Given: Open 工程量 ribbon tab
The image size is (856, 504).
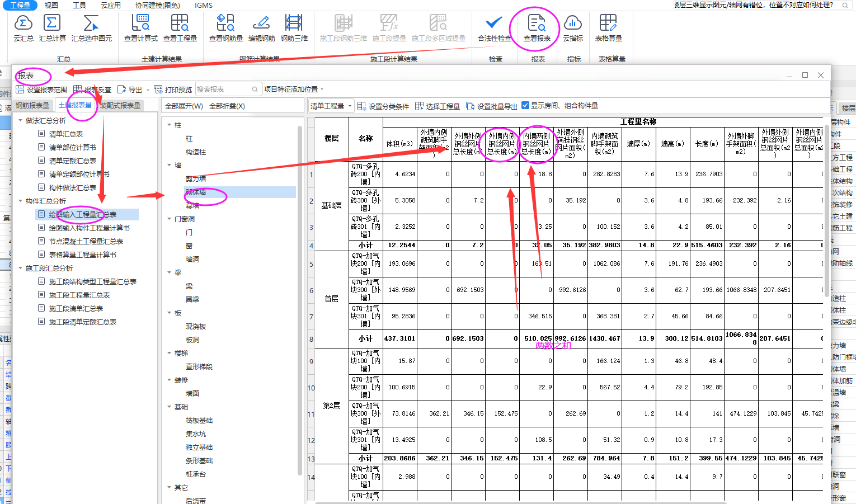Looking at the screenshot, I should pos(21,5).
